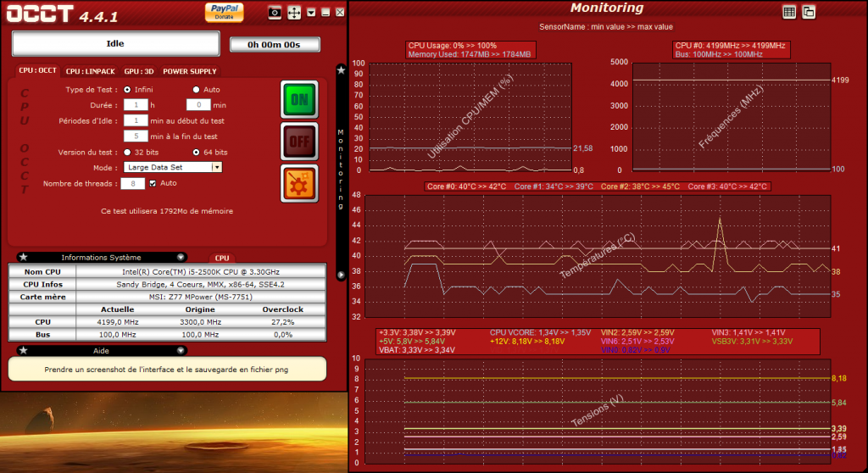Image resolution: width=868 pixels, height=473 pixels.
Task: Stop the test with the OFF button
Action: tap(299, 142)
